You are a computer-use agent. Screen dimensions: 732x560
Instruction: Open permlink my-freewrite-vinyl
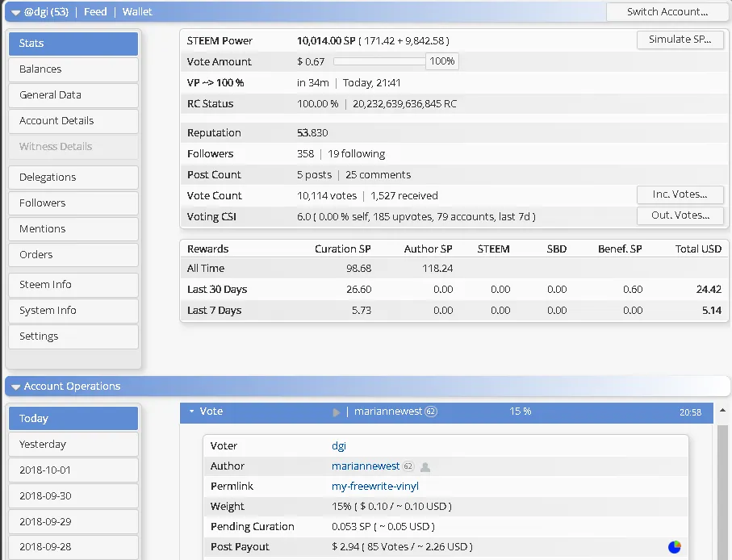click(x=374, y=487)
